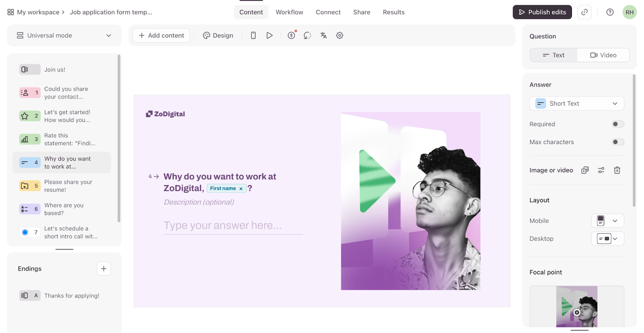
Task: Select question "Let's schedule a short intro call"
Action: (71, 232)
